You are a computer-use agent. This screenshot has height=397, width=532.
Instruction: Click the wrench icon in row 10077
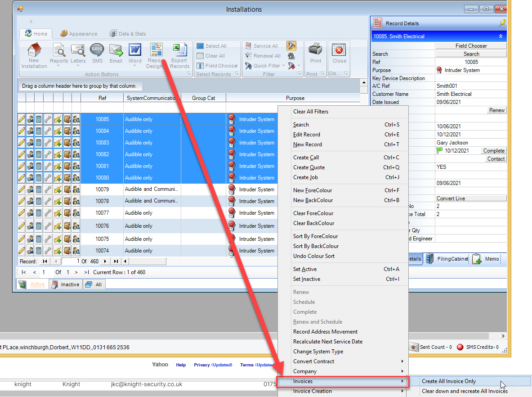(48, 213)
